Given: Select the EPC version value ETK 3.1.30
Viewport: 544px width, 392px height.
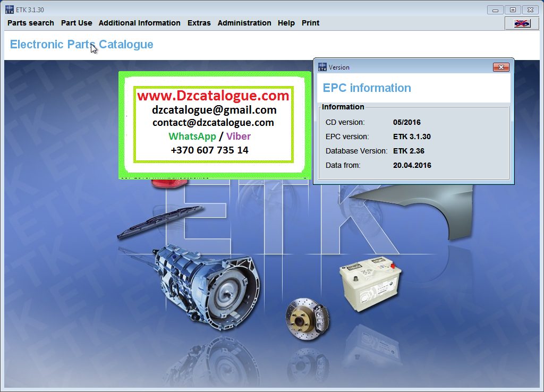Looking at the screenshot, I should coord(412,137).
